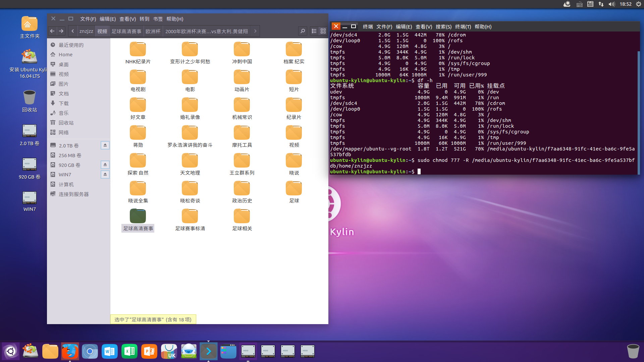Viewport: 644px width, 362px height.
Task: Select the 变形计之少年何愁 folder
Action: tap(190, 53)
